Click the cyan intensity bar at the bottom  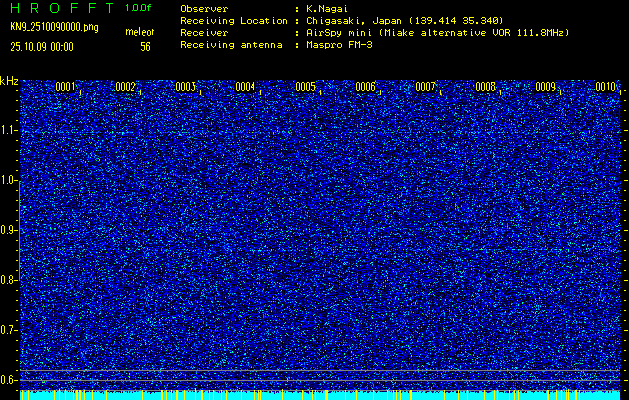(x=320, y=395)
